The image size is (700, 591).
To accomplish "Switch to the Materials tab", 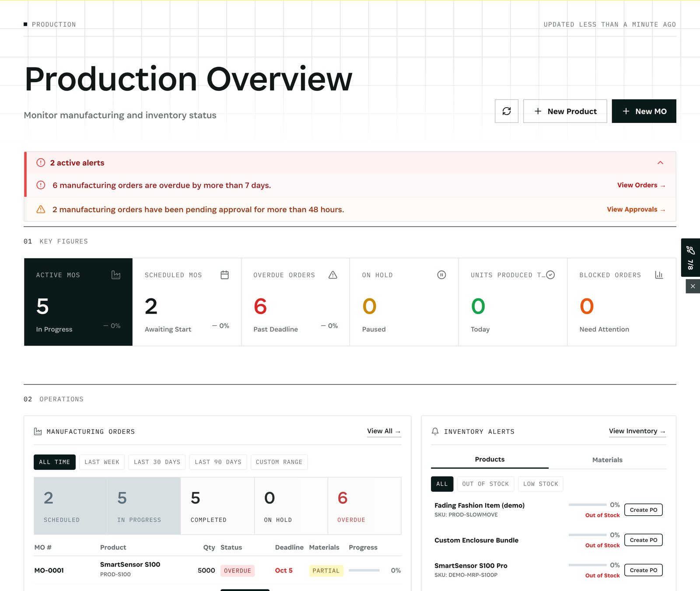I will [x=607, y=460].
